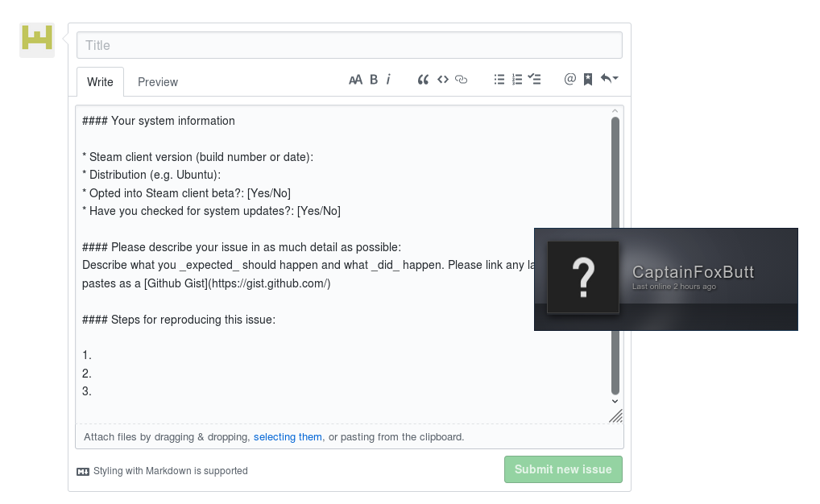The image size is (820, 504).
Task: Click the user avatar icon beside the form
Action: [x=37, y=40]
